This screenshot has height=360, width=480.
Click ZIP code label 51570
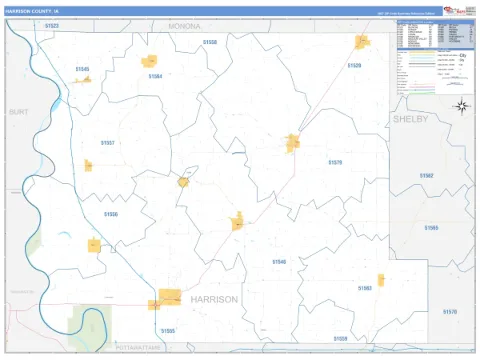point(450,312)
